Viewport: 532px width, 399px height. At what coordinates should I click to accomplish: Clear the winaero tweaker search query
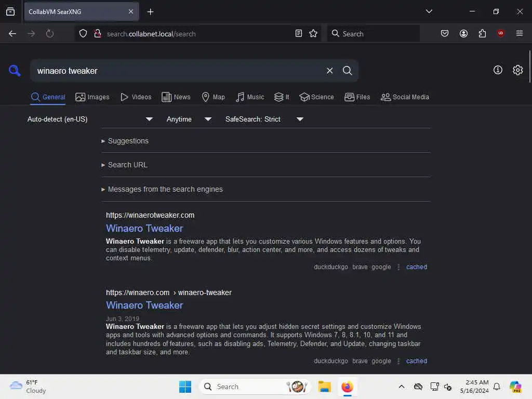point(329,71)
